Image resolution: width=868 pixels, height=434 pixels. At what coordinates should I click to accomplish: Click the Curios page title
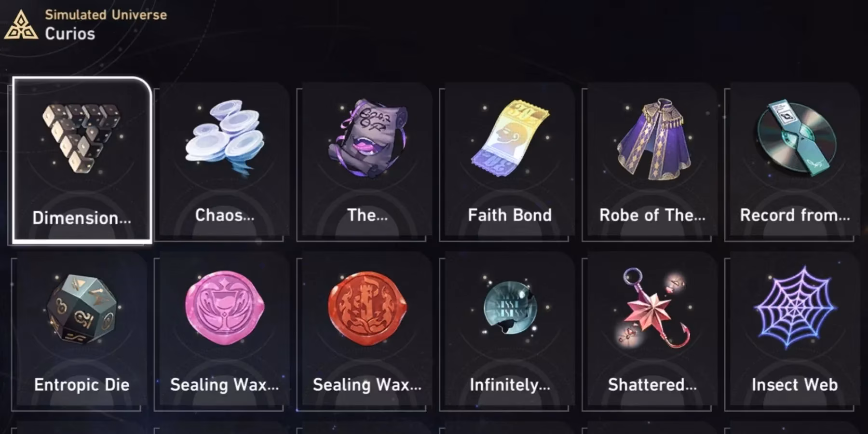tap(70, 34)
